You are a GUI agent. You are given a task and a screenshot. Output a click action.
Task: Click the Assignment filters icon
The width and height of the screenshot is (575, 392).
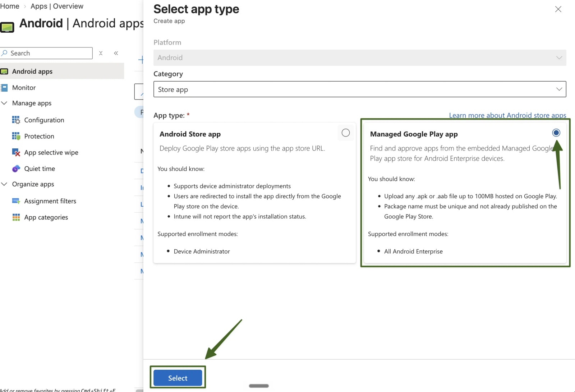point(16,201)
